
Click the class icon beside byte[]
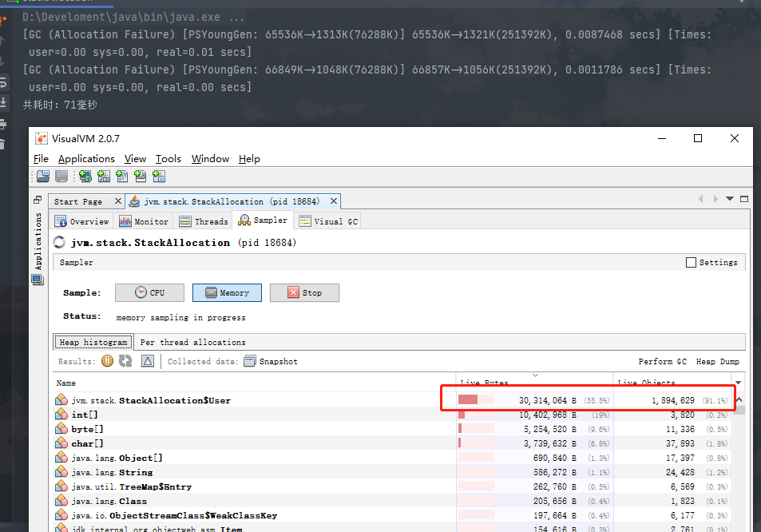[x=61, y=429]
